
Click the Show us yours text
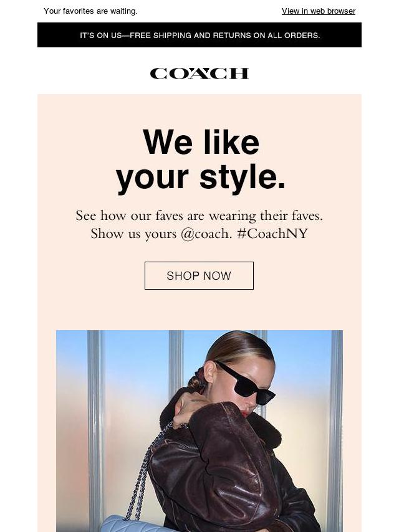tap(133, 234)
